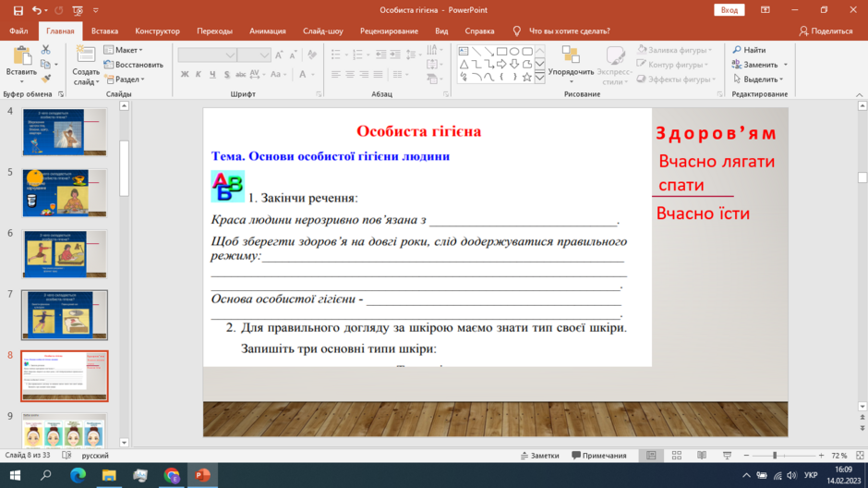Open Express Styles (Экспресс-стили) gallery
The image size is (868, 488).
pyautogui.click(x=614, y=66)
